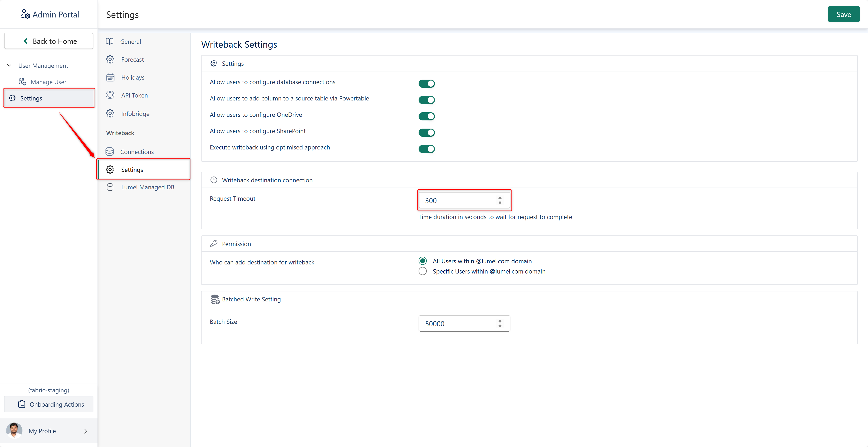Click the Manage User icon

click(23, 82)
